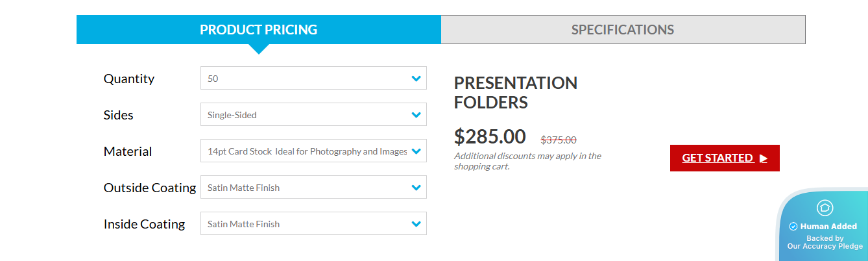This screenshot has width=868, height=261.
Task: Click the Sides field label
Action: [x=118, y=115]
